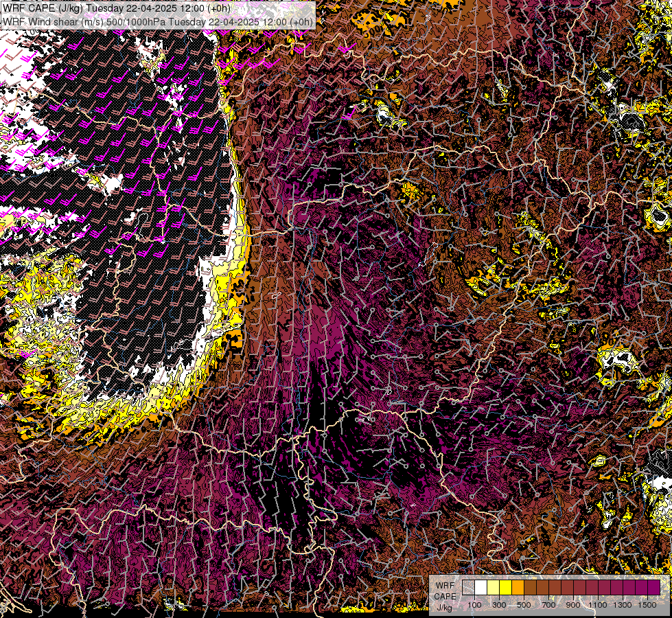Select the pale yellow 200–300 legend swatch

[494, 587]
